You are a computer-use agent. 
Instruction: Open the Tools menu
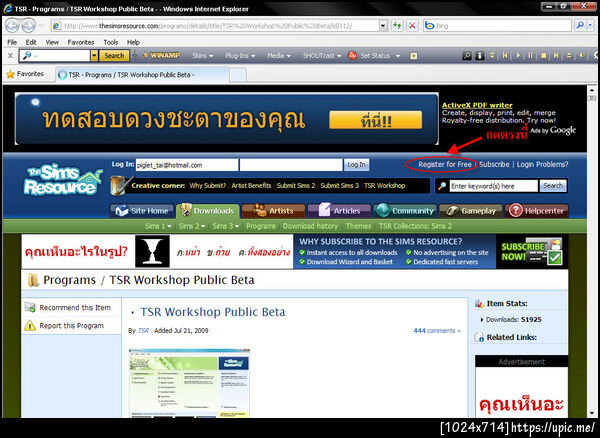[111, 42]
